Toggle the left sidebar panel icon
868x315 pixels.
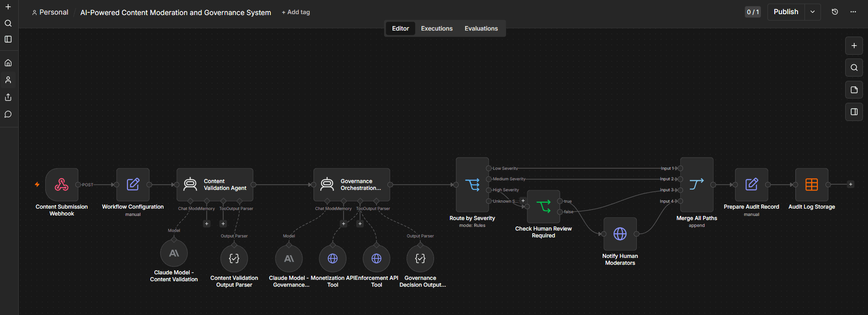click(8, 39)
